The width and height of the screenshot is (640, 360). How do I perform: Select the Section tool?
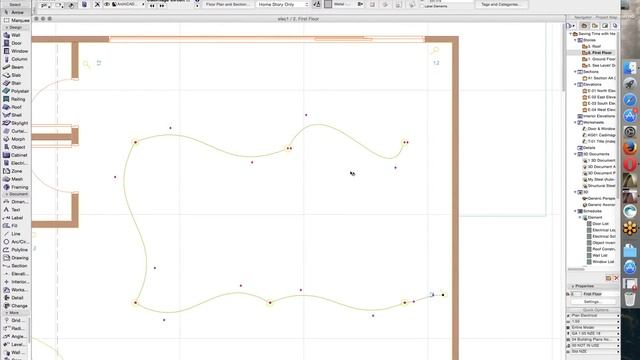coord(16,266)
